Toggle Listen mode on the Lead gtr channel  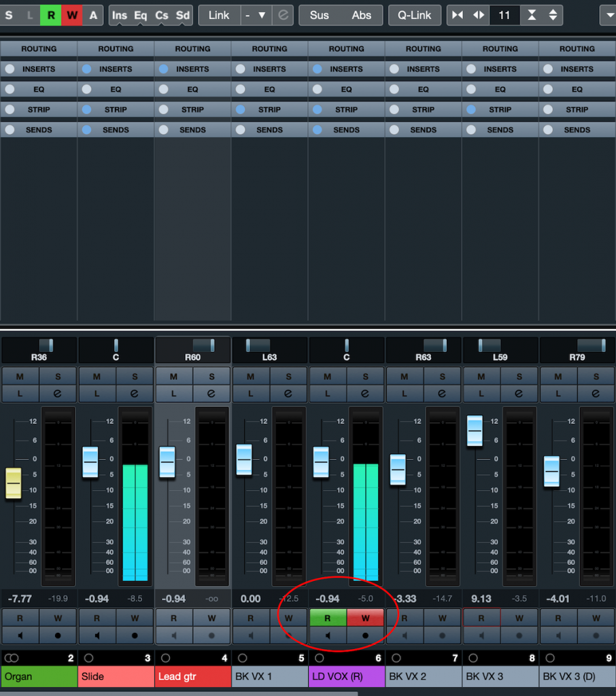(x=174, y=394)
